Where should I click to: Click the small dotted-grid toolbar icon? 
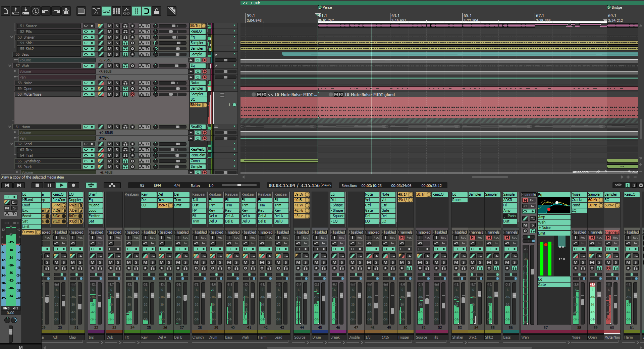[116, 11]
